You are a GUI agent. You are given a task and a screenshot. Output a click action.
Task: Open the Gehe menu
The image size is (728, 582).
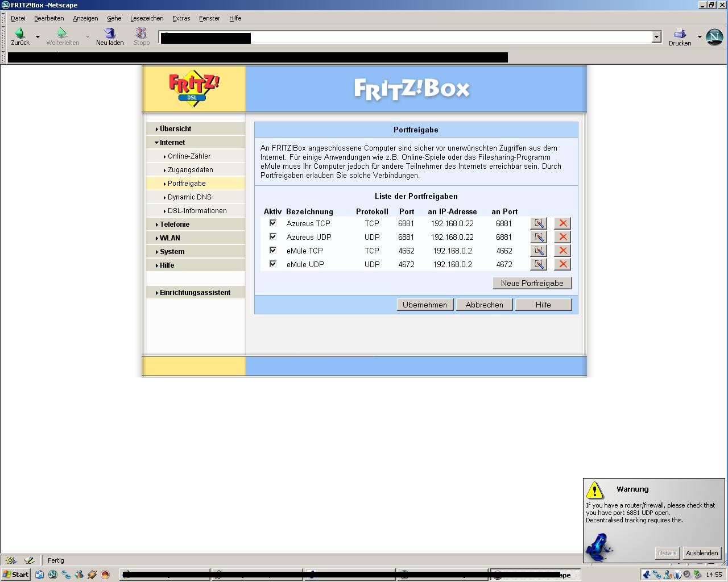[114, 18]
